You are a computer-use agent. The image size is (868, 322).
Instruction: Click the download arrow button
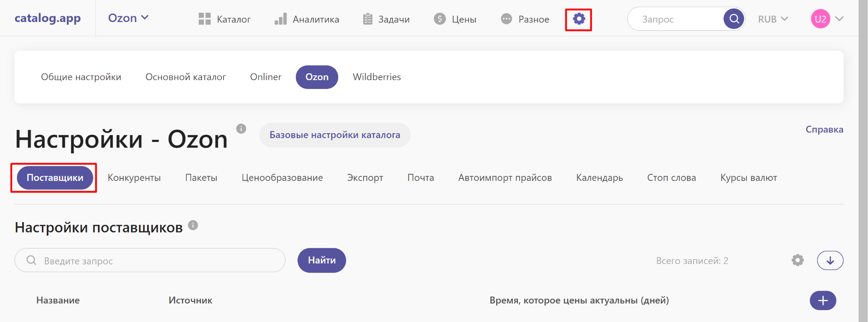click(x=830, y=261)
